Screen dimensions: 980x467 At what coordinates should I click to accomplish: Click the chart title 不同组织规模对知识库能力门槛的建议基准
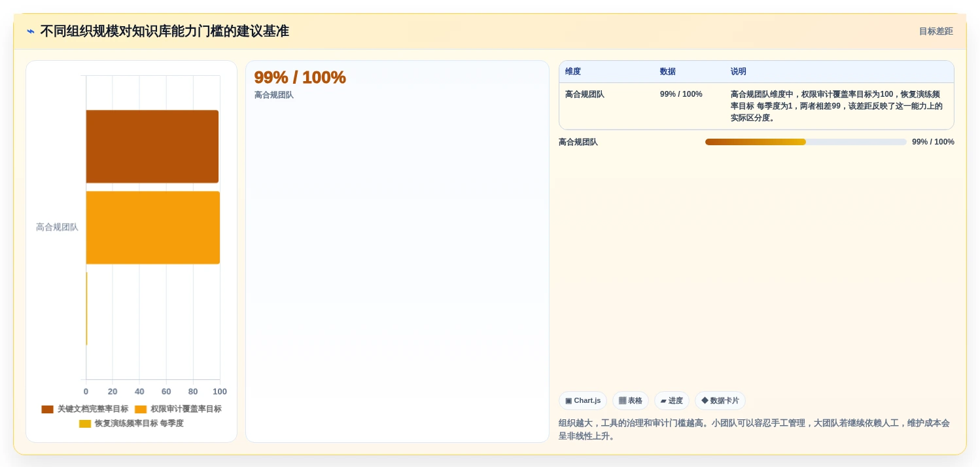point(164,31)
